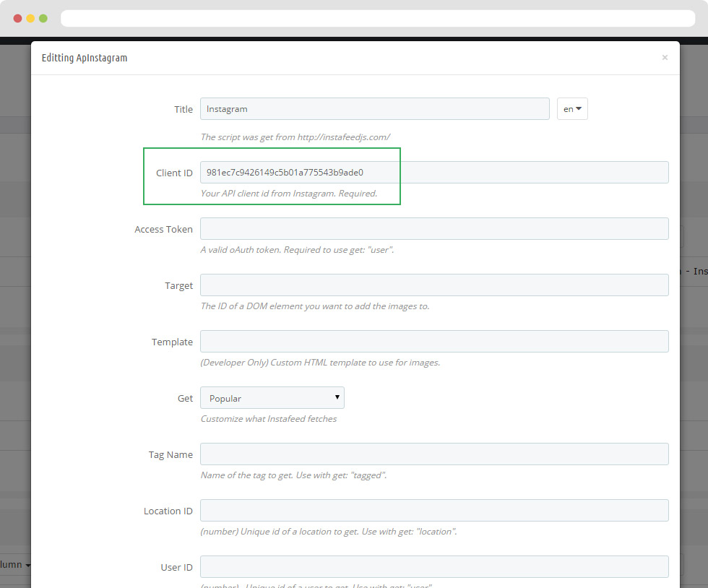Click the Tag Name input field
The image size is (708, 588).
coord(434,454)
